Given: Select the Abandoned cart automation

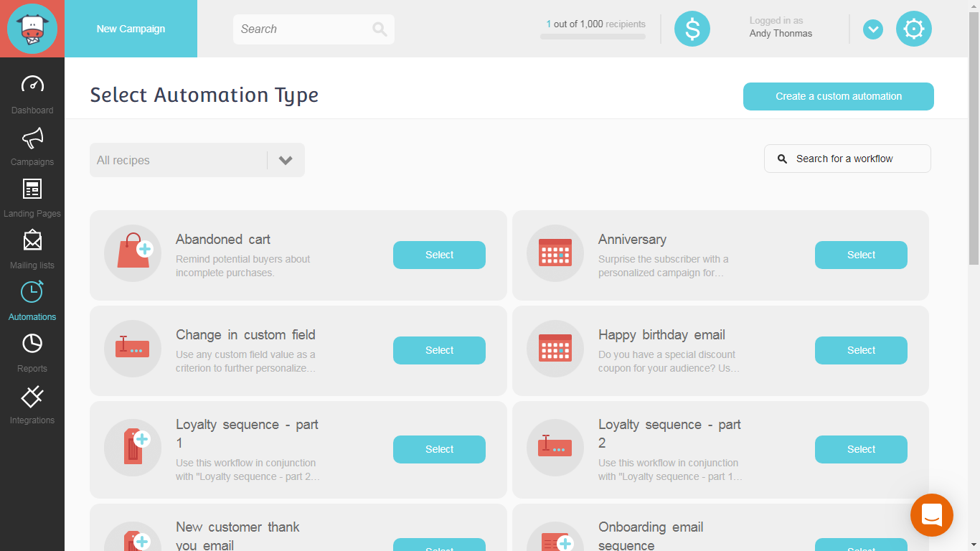Looking at the screenshot, I should click(x=439, y=255).
